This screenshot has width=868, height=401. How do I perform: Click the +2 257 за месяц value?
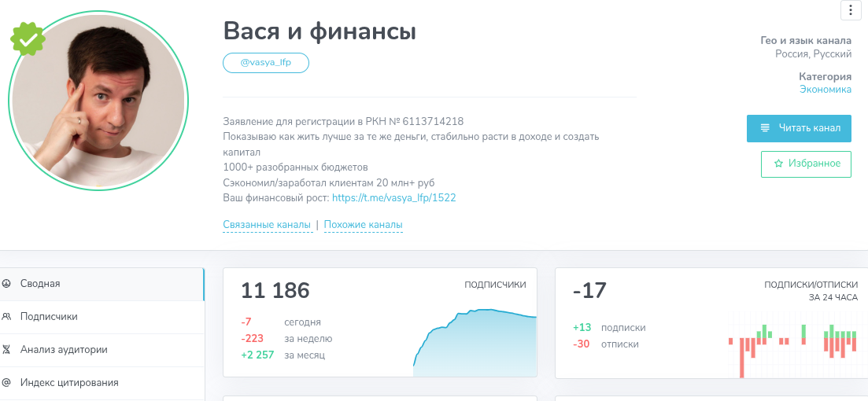257,355
